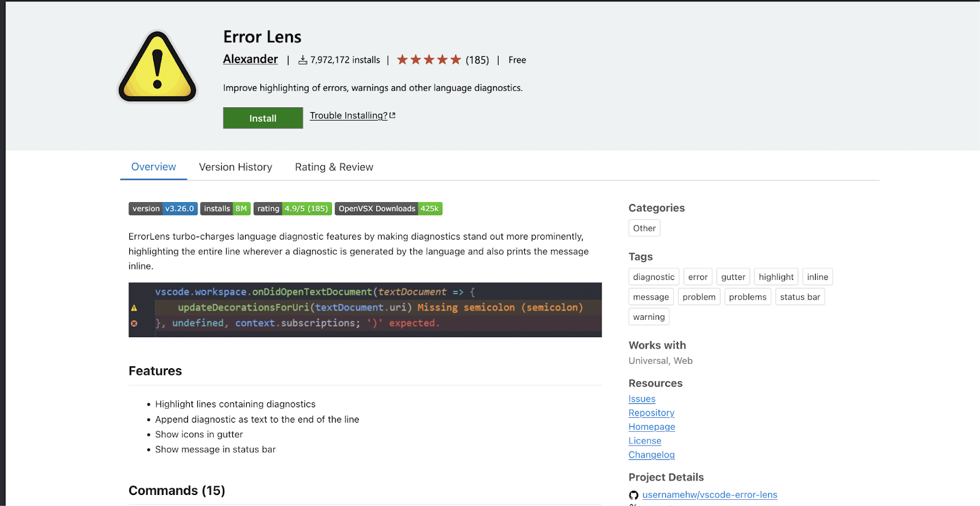Select the status bar tag
The height and width of the screenshot is (506, 980).
tap(800, 296)
